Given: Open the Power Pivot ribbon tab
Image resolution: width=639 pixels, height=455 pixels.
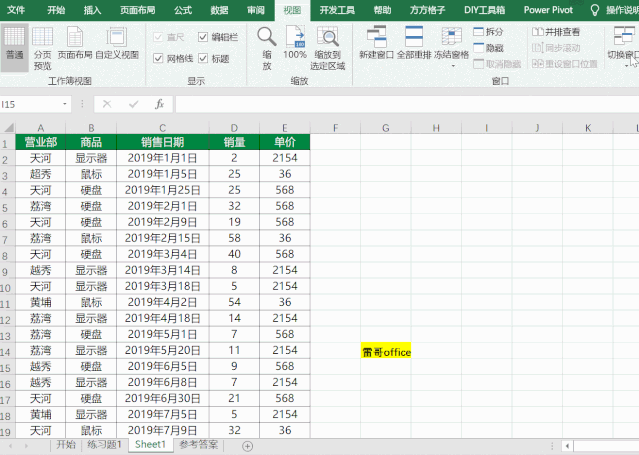Looking at the screenshot, I should click(x=548, y=10).
